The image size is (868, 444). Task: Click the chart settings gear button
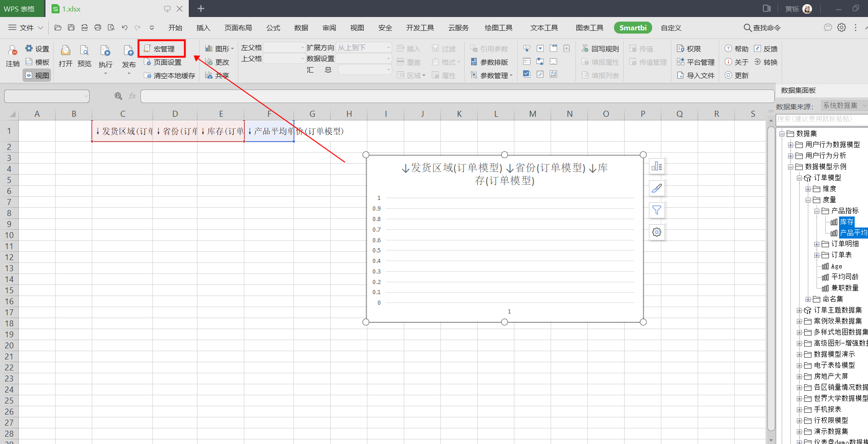(657, 232)
